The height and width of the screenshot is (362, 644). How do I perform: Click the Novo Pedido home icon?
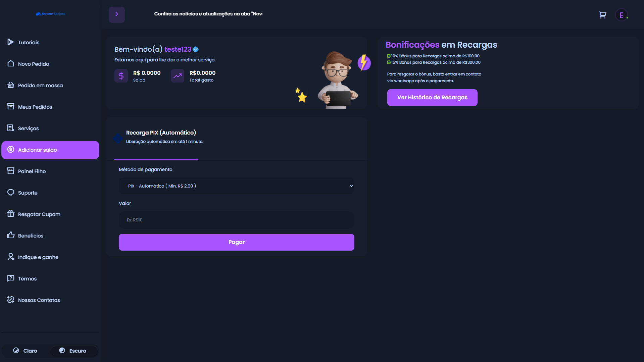11,63
